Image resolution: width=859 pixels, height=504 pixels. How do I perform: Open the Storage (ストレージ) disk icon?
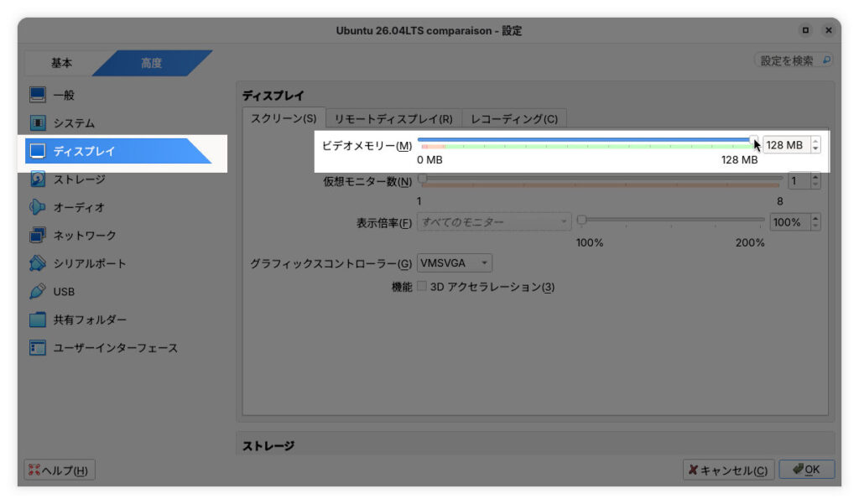pyautogui.click(x=38, y=179)
